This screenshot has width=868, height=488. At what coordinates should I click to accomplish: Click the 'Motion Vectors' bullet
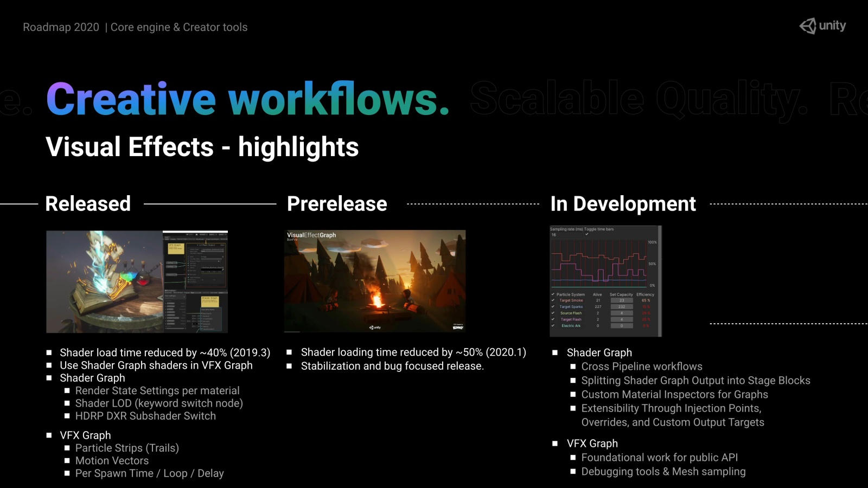coord(112,461)
